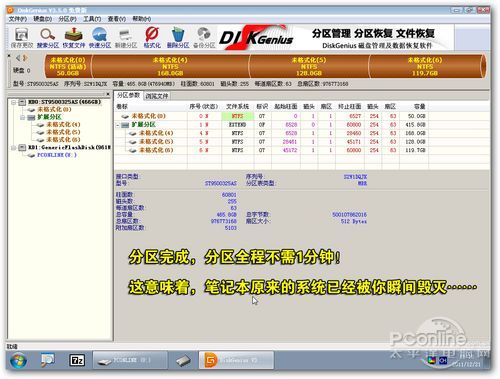Viewport: 500px width, 379px height.
Task: Select 未格式化(5) in the disk tree
Action: [63, 132]
